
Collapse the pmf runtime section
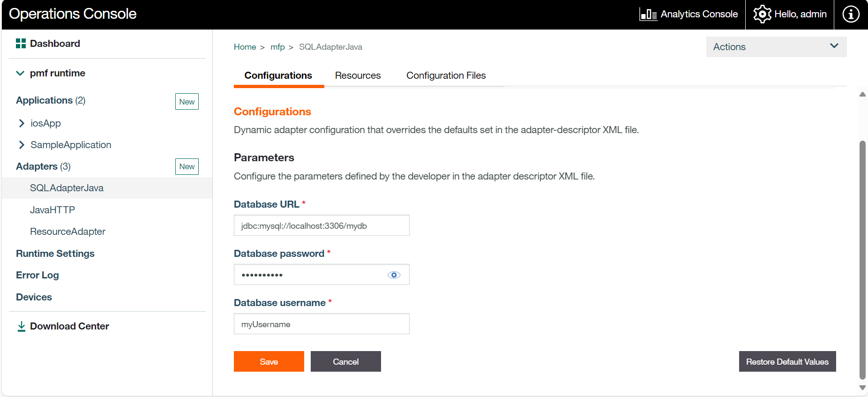coord(20,73)
